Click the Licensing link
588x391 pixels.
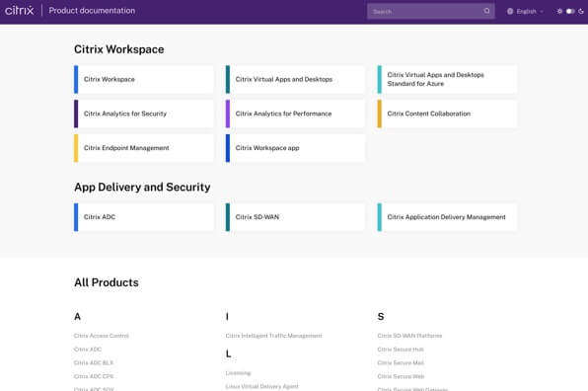[238, 372]
